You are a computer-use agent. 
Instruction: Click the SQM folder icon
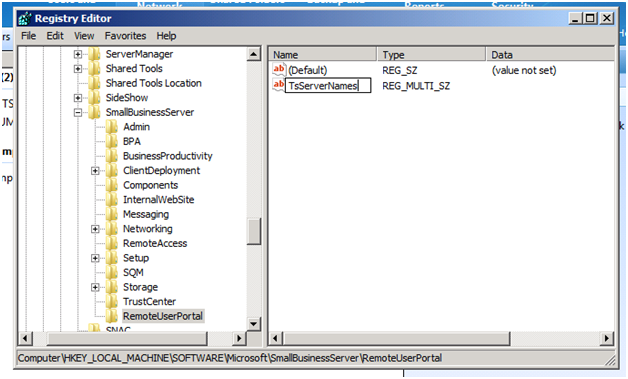point(112,272)
